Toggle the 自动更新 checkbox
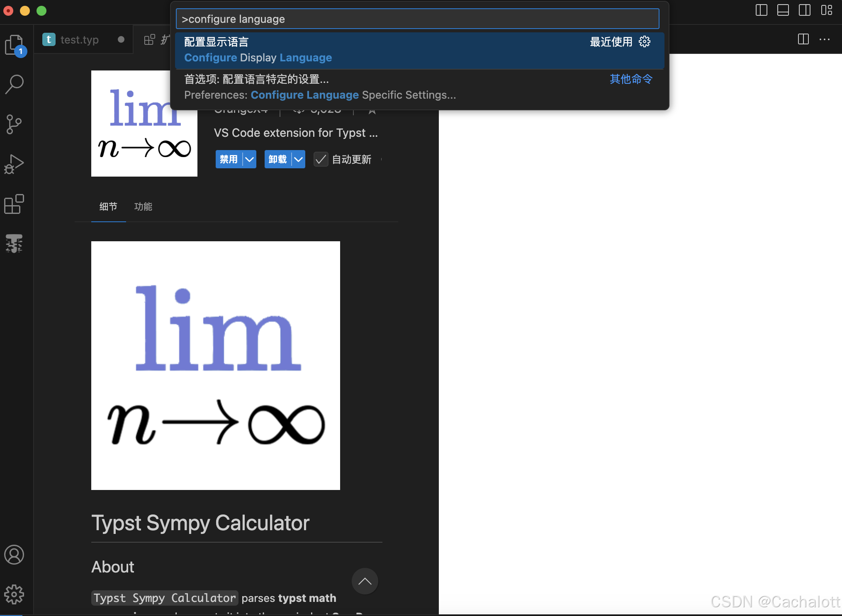 coord(321,159)
